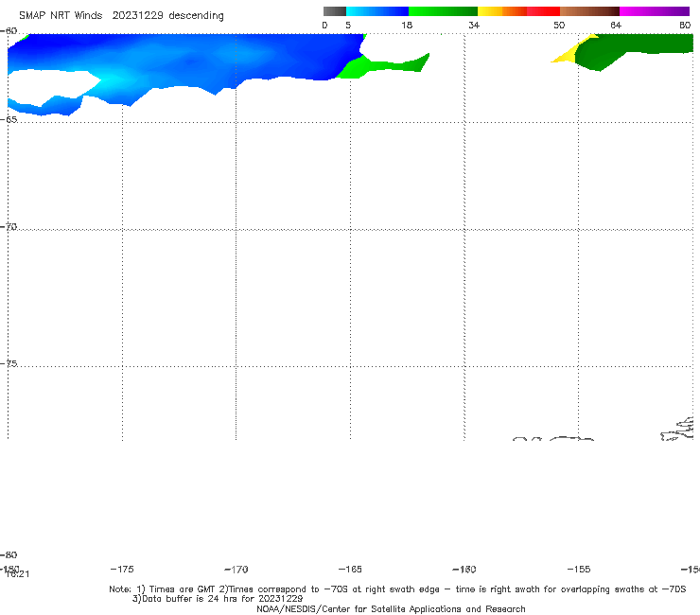Click the cyan-to-blue color bar segment
The width and height of the screenshot is (700, 615).
[x=377, y=11]
